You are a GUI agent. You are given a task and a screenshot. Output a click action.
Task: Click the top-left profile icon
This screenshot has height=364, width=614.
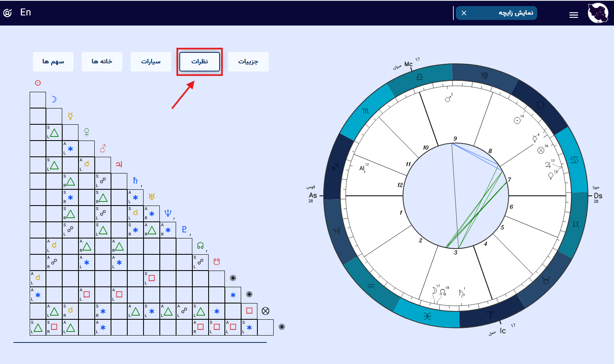7,13
